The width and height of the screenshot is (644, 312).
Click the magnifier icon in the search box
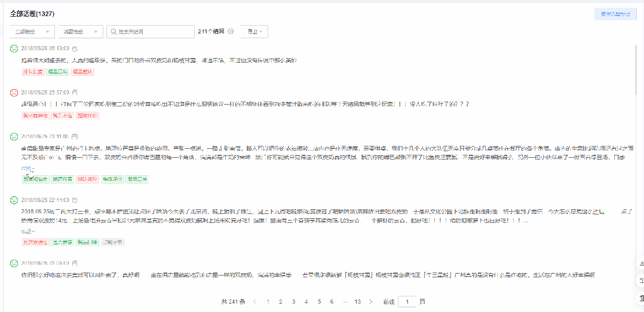pos(113,32)
